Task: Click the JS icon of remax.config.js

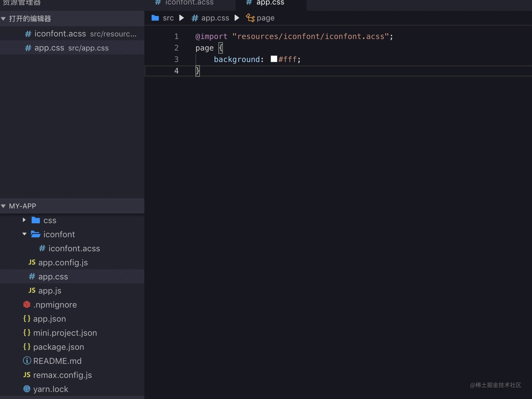Action: coord(27,375)
